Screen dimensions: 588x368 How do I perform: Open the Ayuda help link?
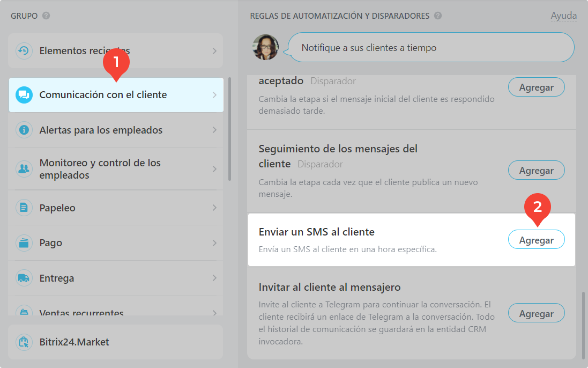tap(564, 16)
